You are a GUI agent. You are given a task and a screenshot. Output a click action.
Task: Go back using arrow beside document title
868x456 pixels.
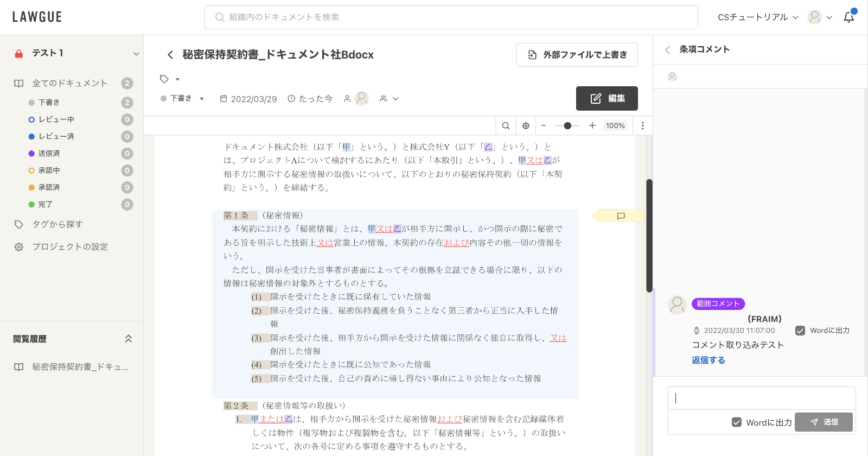pyautogui.click(x=170, y=55)
